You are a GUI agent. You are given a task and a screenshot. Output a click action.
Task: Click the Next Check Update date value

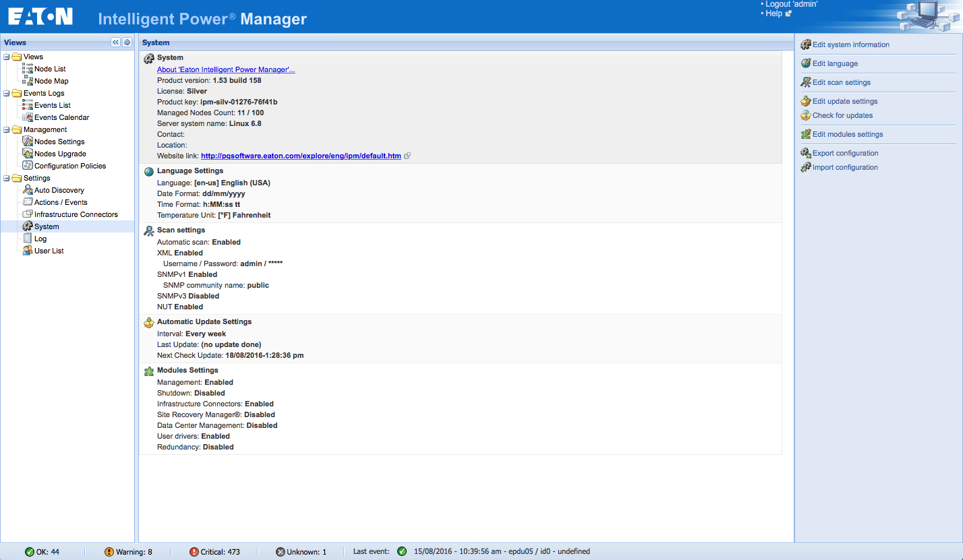[264, 355]
